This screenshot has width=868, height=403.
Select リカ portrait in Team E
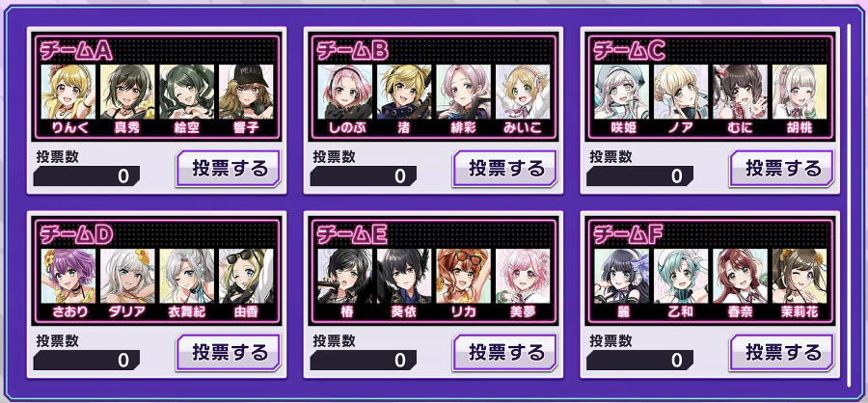463,277
